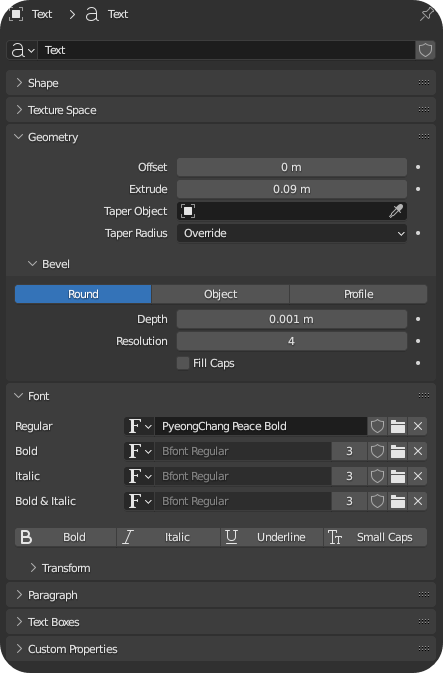Click the Taper Object field

(292, 211)
